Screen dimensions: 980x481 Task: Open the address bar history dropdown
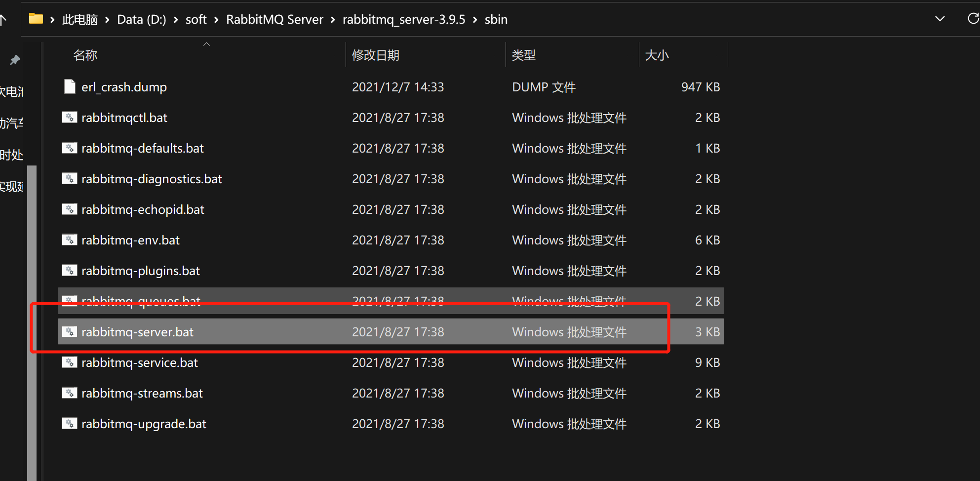[x=940, y=19]
